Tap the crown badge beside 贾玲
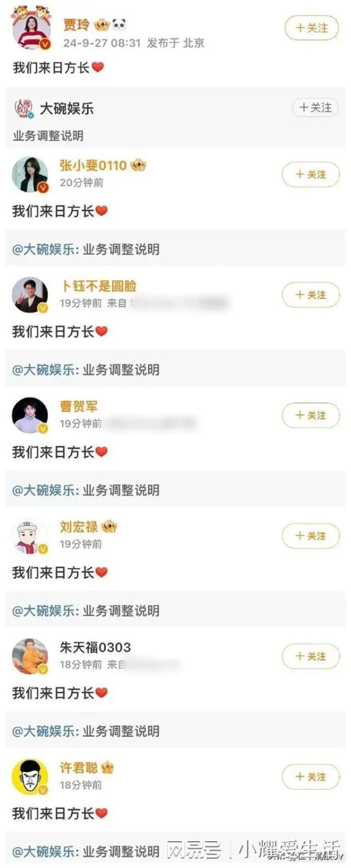Viewport: 351px width, 868px height. 102,25
